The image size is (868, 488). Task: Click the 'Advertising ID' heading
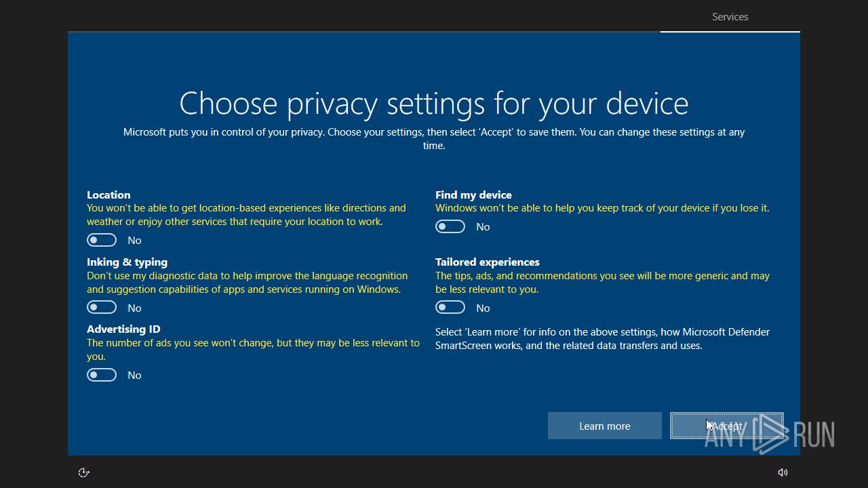pos(123,329)
